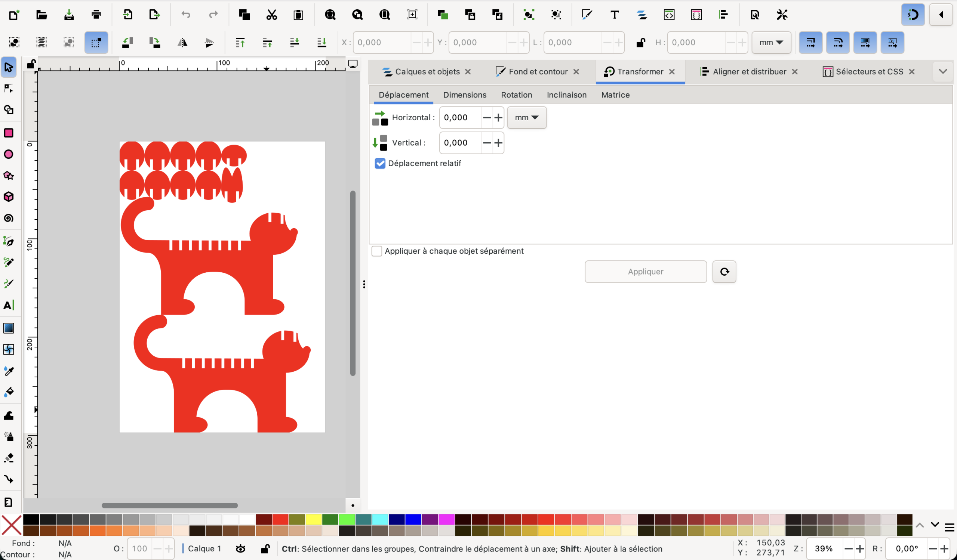The height and width of the screenshot is (560, 957).
Task: Select the Spiral tool
Action: [8, 218]
